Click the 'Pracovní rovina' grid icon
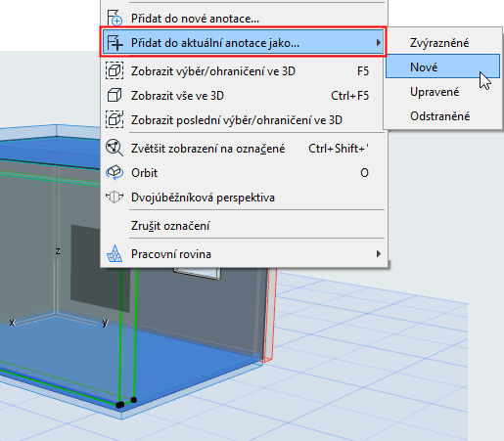Image resolution: width=504 pixels, height=441 pixels. pos(115,253)
